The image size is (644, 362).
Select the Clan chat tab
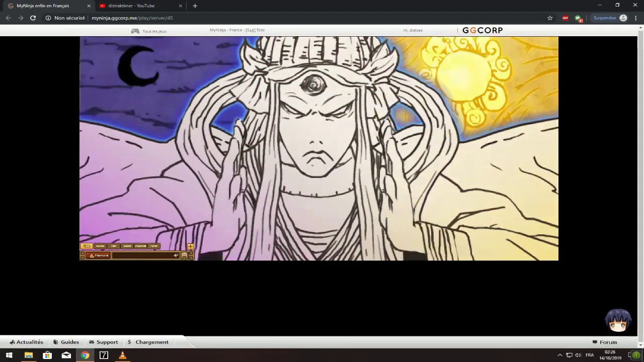[x=114, y=246]
